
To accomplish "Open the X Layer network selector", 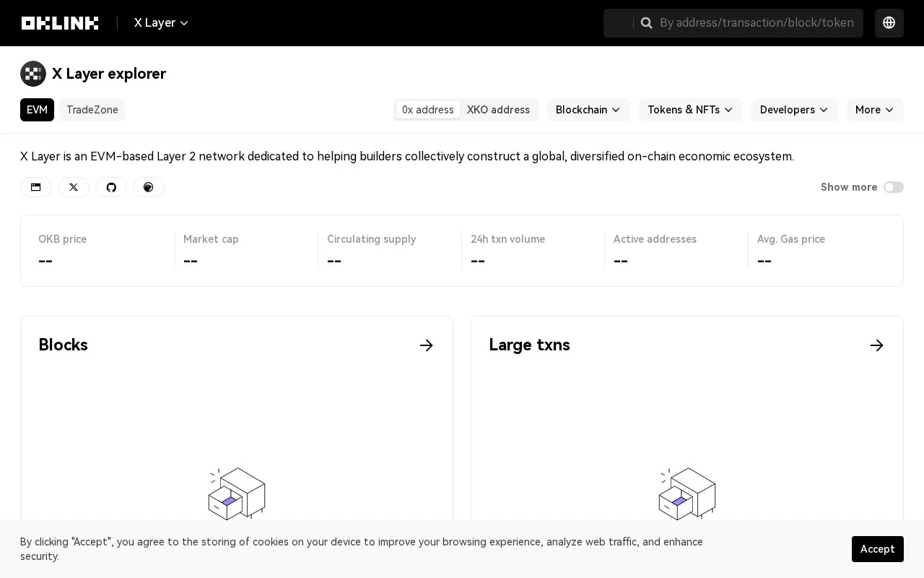I will point(162,23).
